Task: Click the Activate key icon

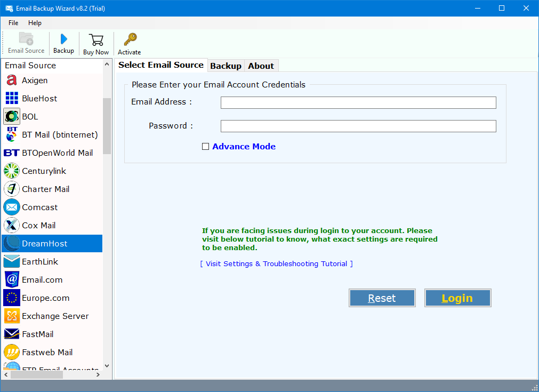Action: [x=130, y=39]
